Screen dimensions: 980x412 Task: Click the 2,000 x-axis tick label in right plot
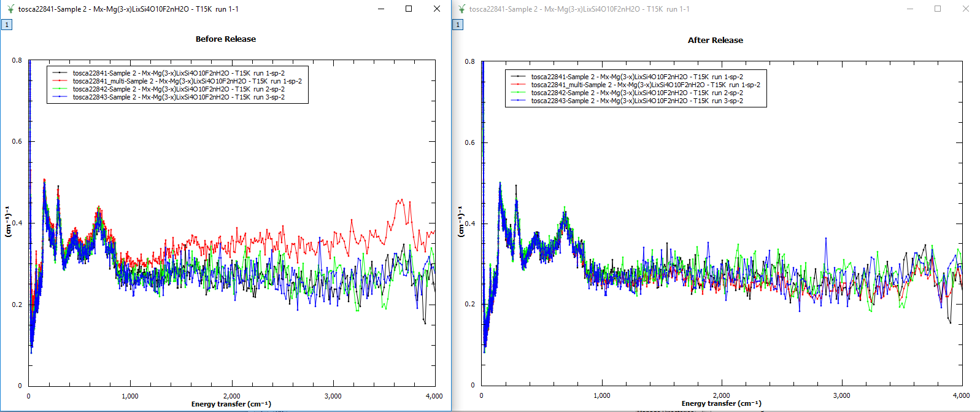(x=721, y=395)
